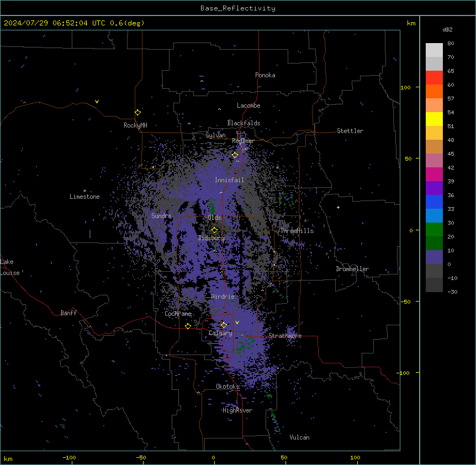Click the Banff town label
The height and width of the screenshot is (465, 476).
68,313
